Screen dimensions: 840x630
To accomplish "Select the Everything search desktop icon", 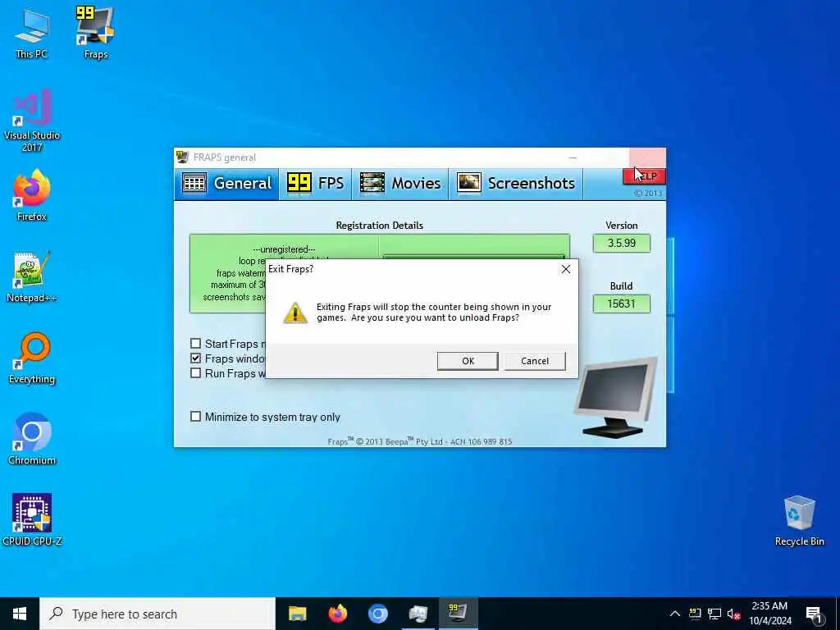I will click(32, 358).
